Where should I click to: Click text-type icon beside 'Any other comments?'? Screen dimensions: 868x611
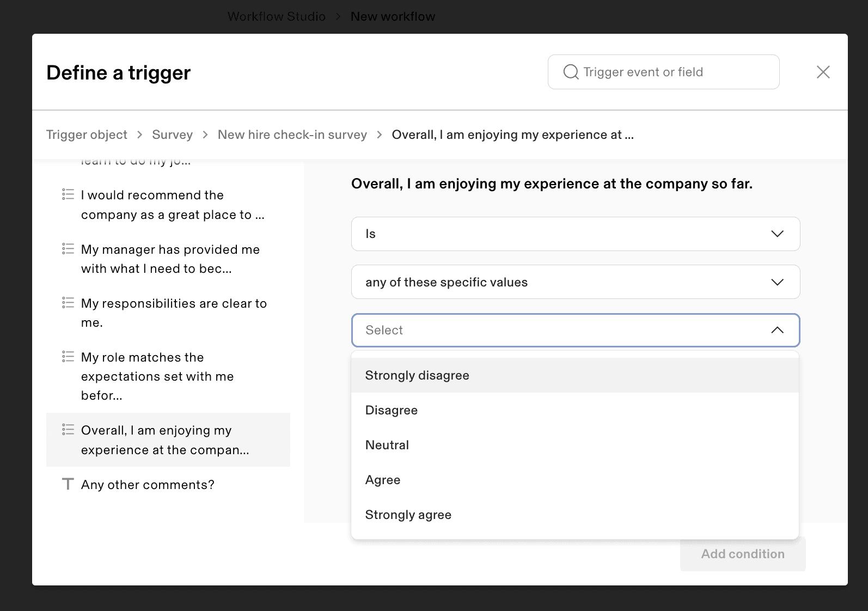[68, 484]
